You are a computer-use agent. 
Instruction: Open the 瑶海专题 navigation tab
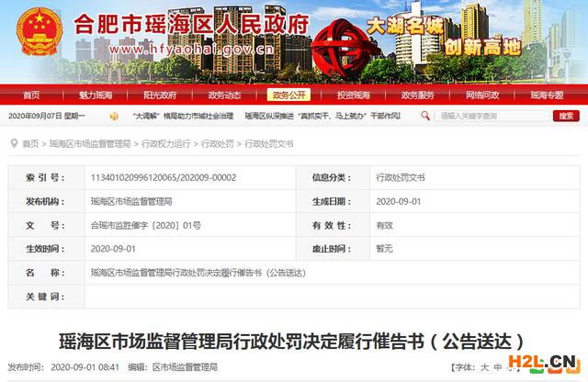click(x=547, y=95)
